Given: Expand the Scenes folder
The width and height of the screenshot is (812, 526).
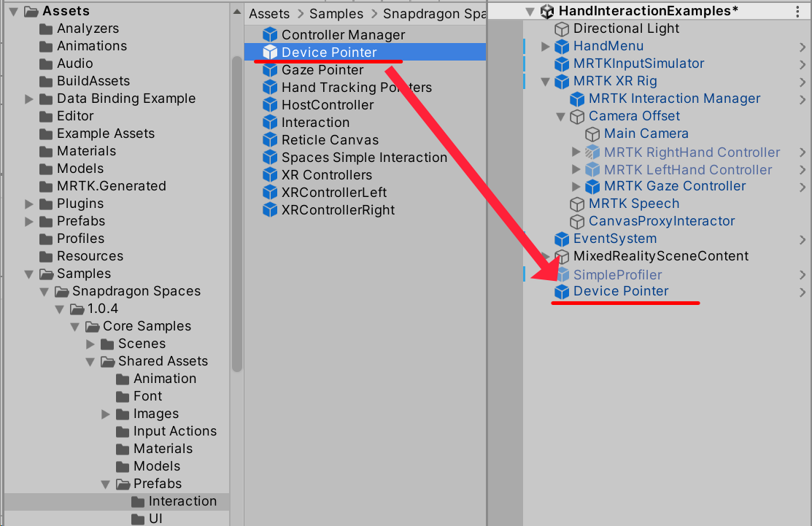Looking at the screenshot, I should pos(90,344).
